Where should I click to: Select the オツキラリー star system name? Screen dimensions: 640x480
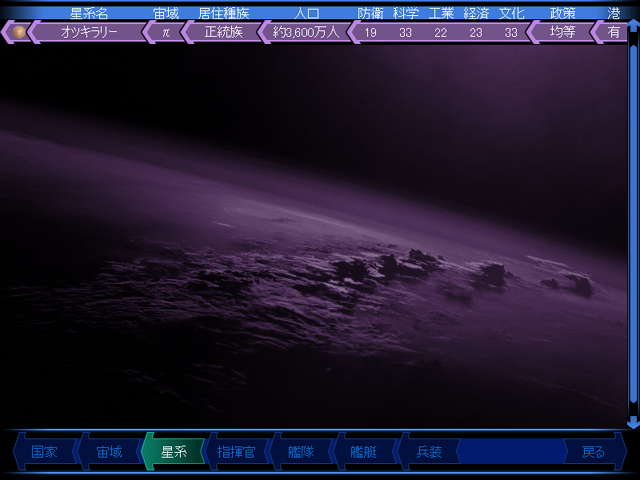[x=89, y=32]
